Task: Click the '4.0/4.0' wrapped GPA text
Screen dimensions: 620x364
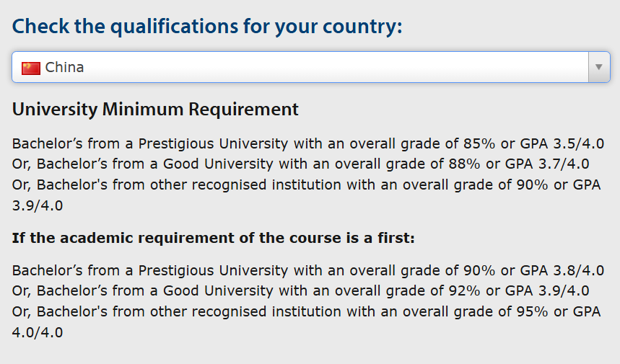Action: point(38,332)
